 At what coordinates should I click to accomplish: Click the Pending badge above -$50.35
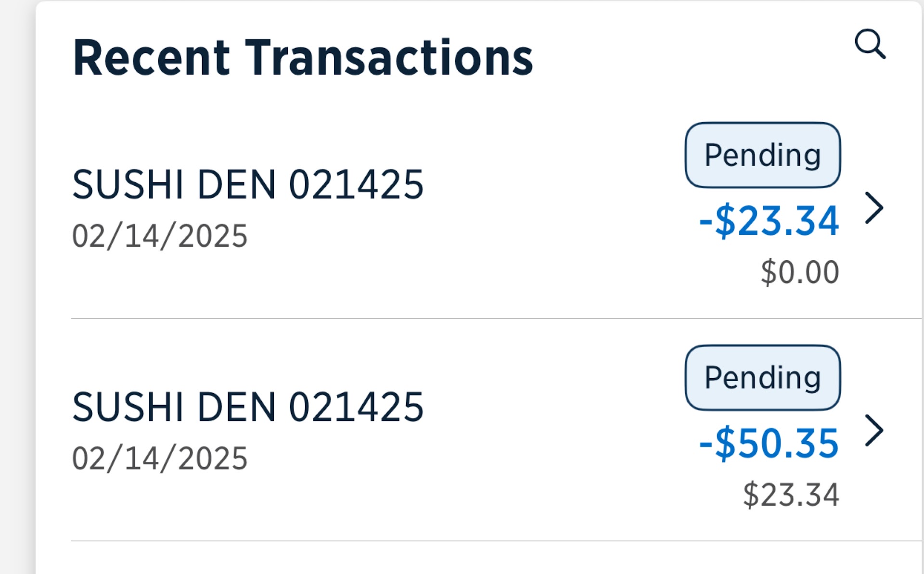pyautogui.click(x=762, y=378)
